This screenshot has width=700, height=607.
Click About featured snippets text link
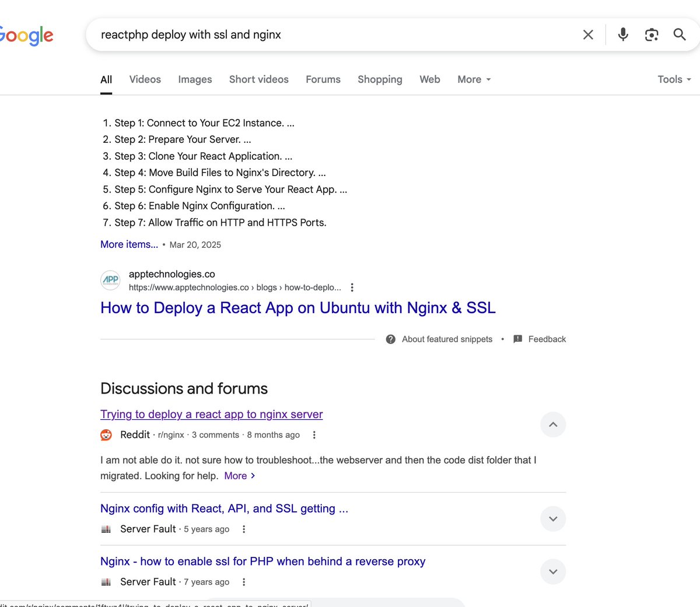tap(447, 339)
